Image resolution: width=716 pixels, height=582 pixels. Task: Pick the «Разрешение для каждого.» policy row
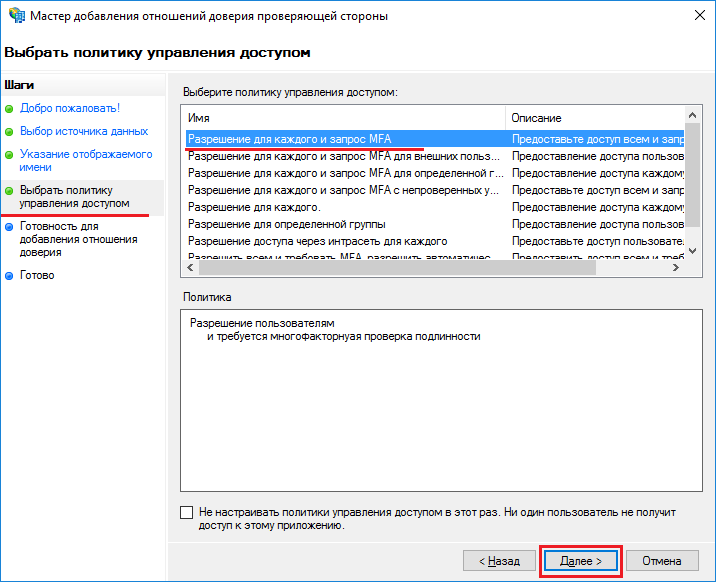(253, 207)
